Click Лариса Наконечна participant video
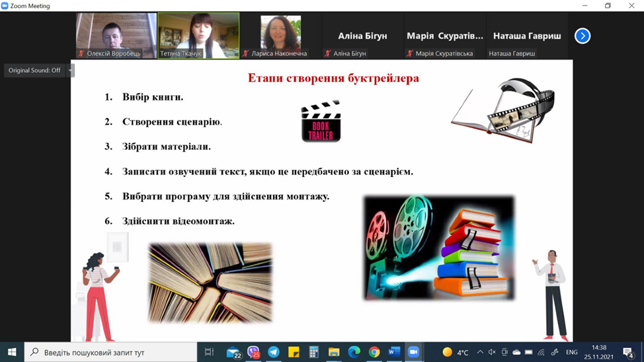The width and height of the screenshot is (644, 362). 280,36
